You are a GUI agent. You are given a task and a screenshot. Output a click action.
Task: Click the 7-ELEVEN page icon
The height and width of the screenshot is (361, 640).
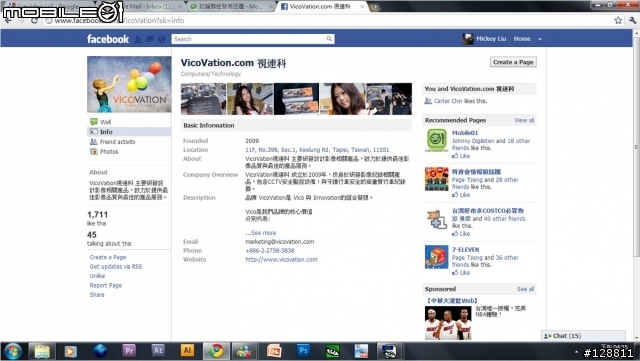(x=437, y=257)
